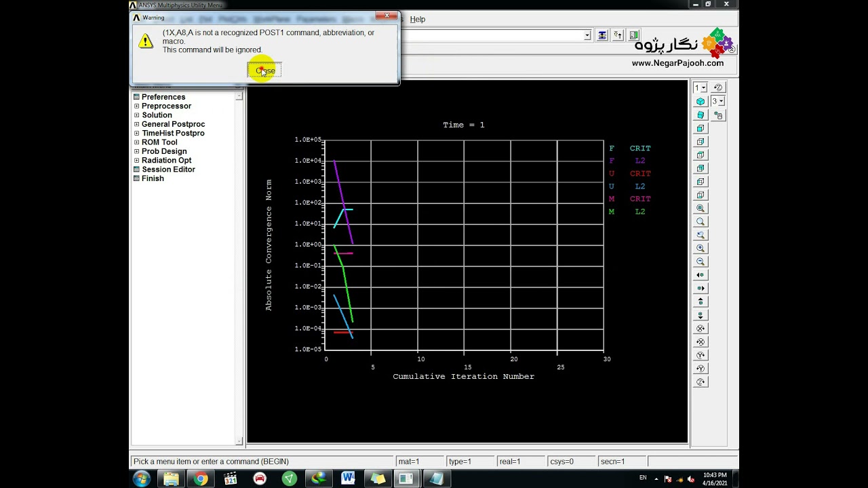Screen dimensions: 868x488
Task: Open the Help menu
Action: [418, 19]
